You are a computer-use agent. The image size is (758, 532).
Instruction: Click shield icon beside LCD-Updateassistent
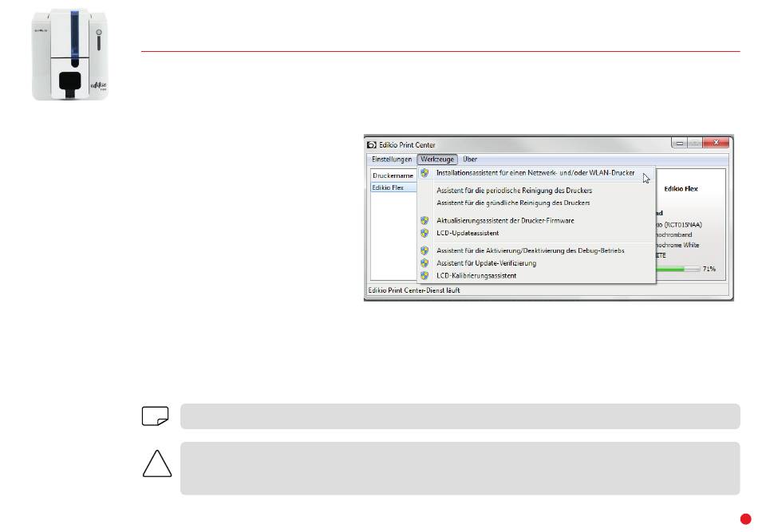click(424, 233)
